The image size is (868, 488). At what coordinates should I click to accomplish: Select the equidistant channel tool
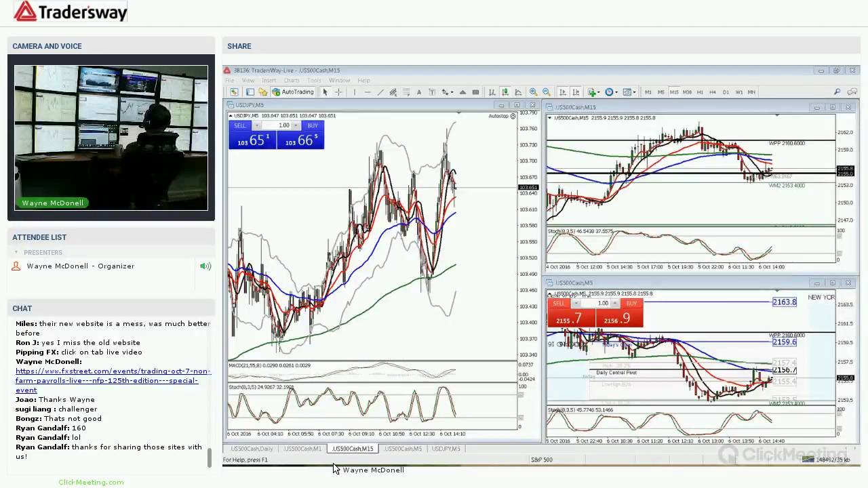point(393,91)
